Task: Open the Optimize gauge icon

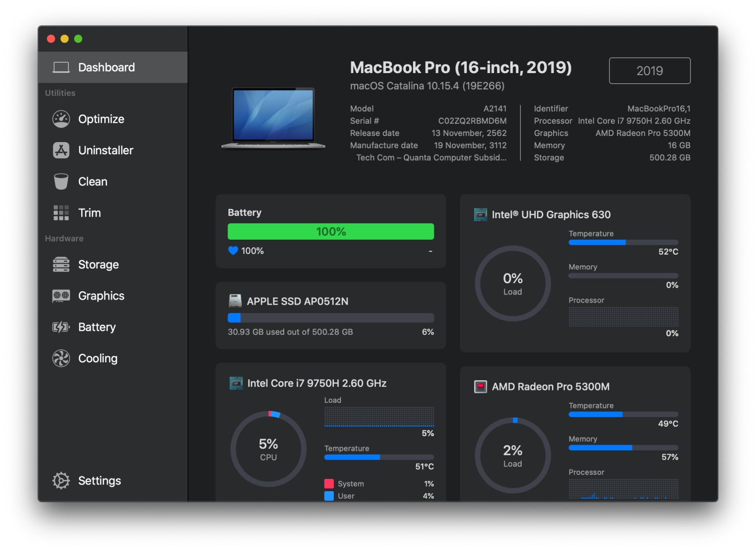Action: tap(61, 119)
